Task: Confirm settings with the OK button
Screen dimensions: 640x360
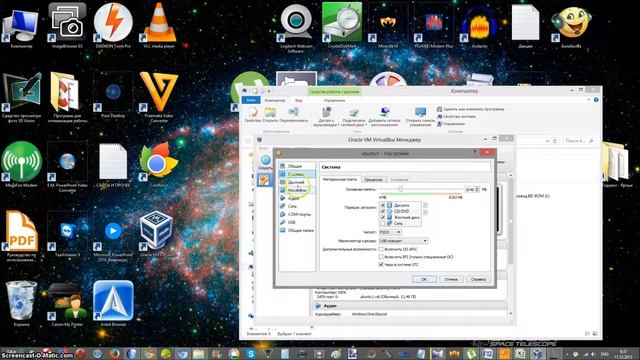Action: 424,279
